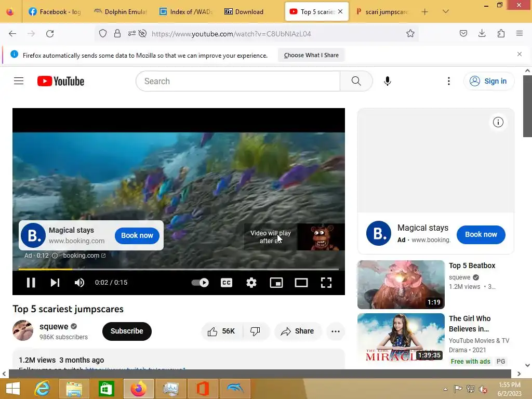
Task: Close the Top 5 scariest tab
Action: click(340, 11)
